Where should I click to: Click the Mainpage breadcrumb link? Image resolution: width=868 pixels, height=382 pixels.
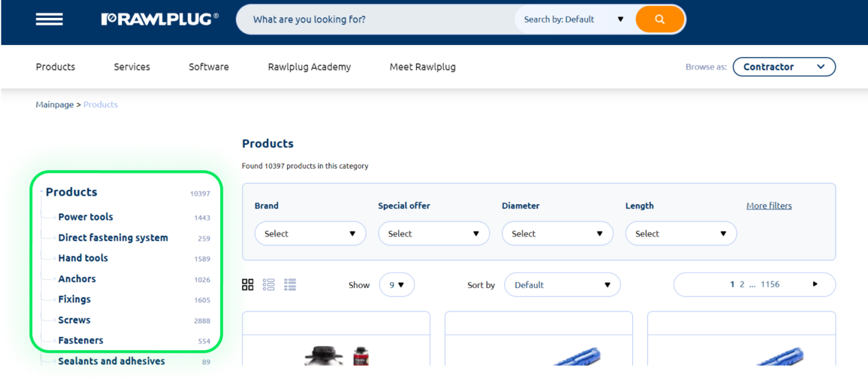(x=55, y=105)
